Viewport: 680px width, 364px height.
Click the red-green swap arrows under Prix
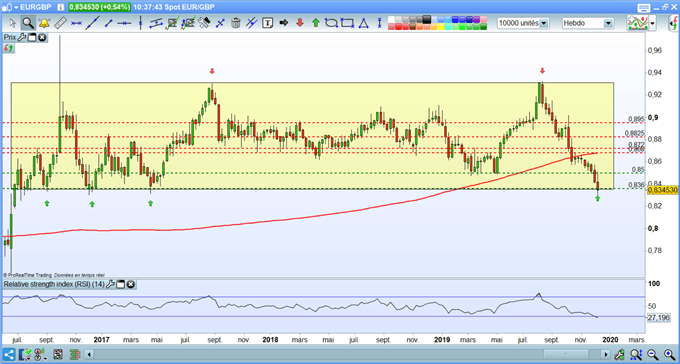pos(9,48)
